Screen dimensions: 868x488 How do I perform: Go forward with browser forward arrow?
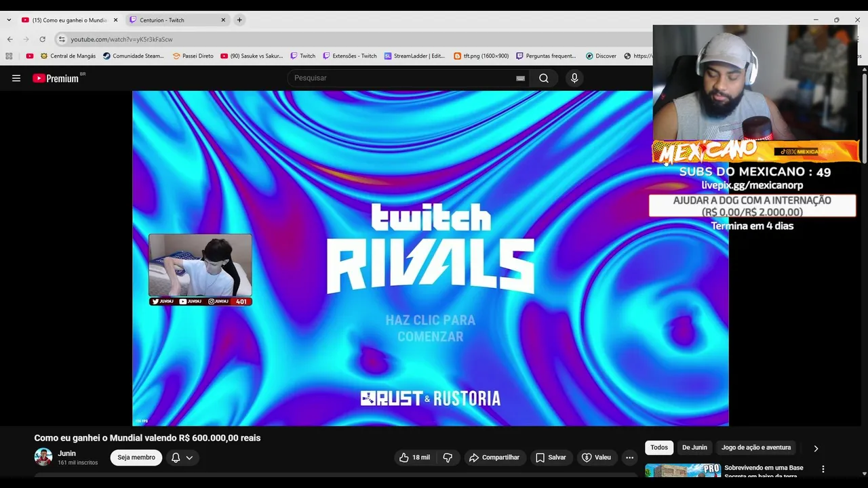26,39
